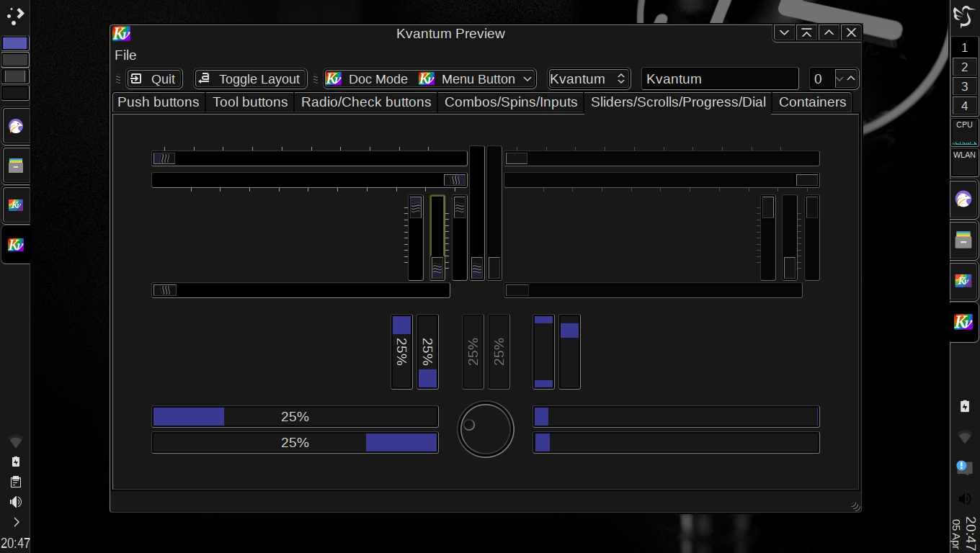The height and width of the screenshot is (553, 980).
Task: Decrease the spin box value with down arrow
Action: [839, 78]
